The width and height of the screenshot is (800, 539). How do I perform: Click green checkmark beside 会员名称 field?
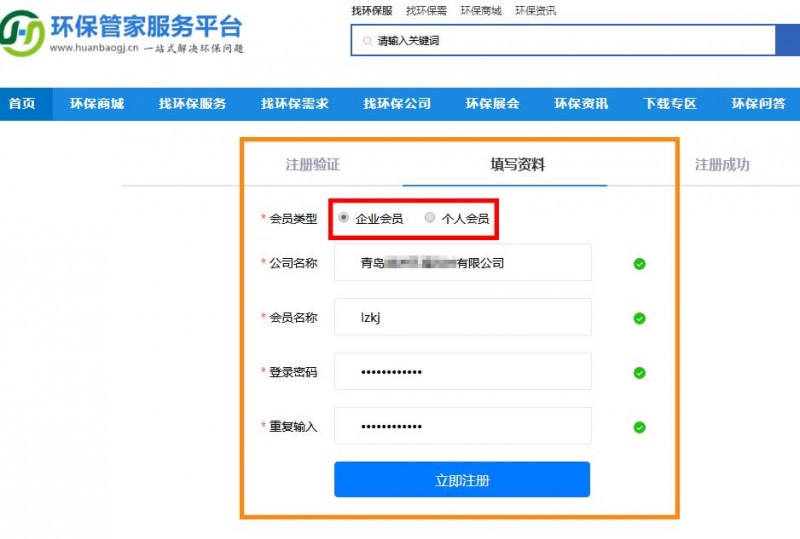(x=639, y=318)
